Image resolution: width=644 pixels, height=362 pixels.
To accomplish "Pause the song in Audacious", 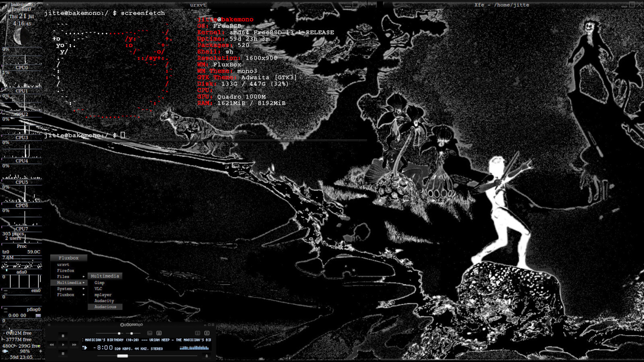I will (63, 353).
